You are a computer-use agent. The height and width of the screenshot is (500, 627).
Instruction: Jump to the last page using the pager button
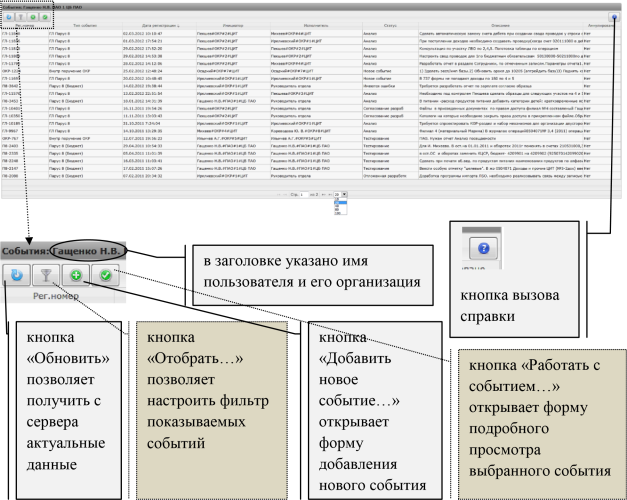(331, 194)
